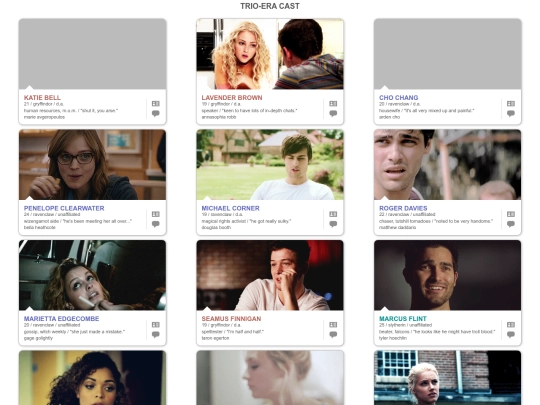The width and height of the screenshot is (540, 405).
Task: Open Penelope Clearwater's profile card icon
Action: tap(156, 214)
